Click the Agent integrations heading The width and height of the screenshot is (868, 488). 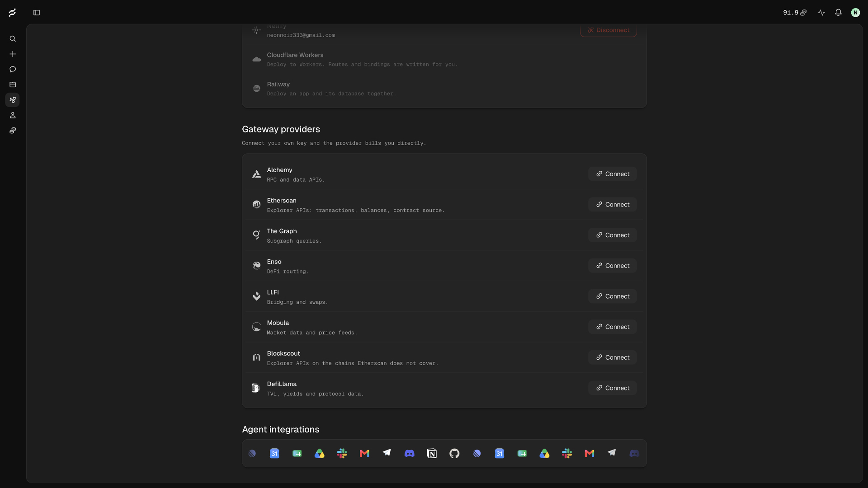point(281,430)
